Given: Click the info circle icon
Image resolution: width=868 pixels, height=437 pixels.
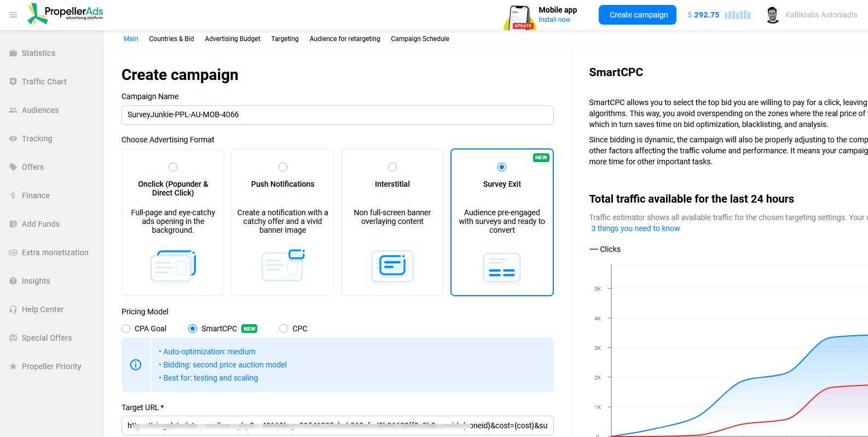Looking at the screenshot, I should [x=136, y=365].
